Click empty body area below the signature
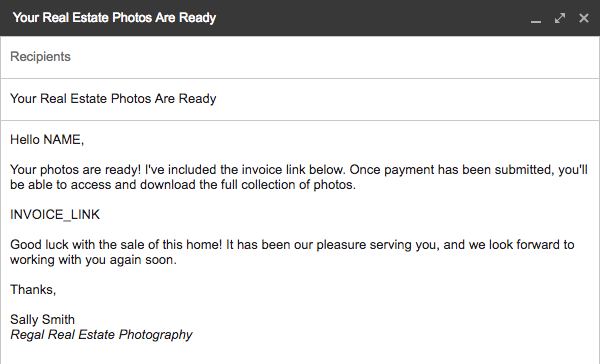 point(300,354)
